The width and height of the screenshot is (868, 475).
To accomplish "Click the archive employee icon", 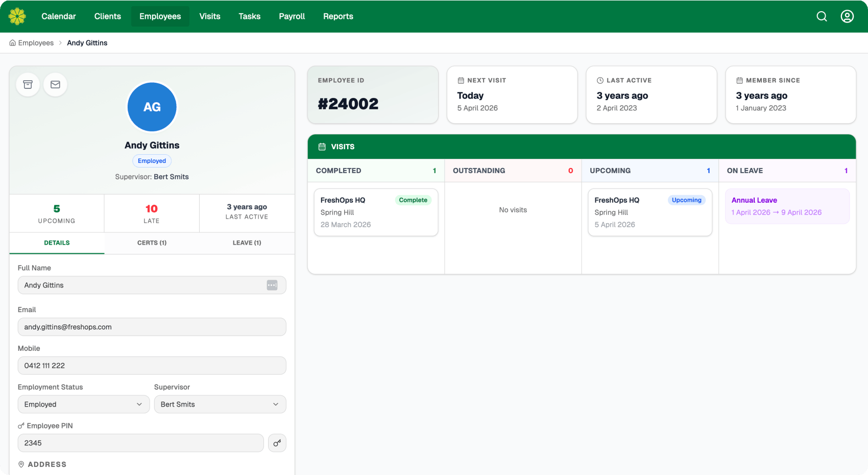I will (28, 85).
